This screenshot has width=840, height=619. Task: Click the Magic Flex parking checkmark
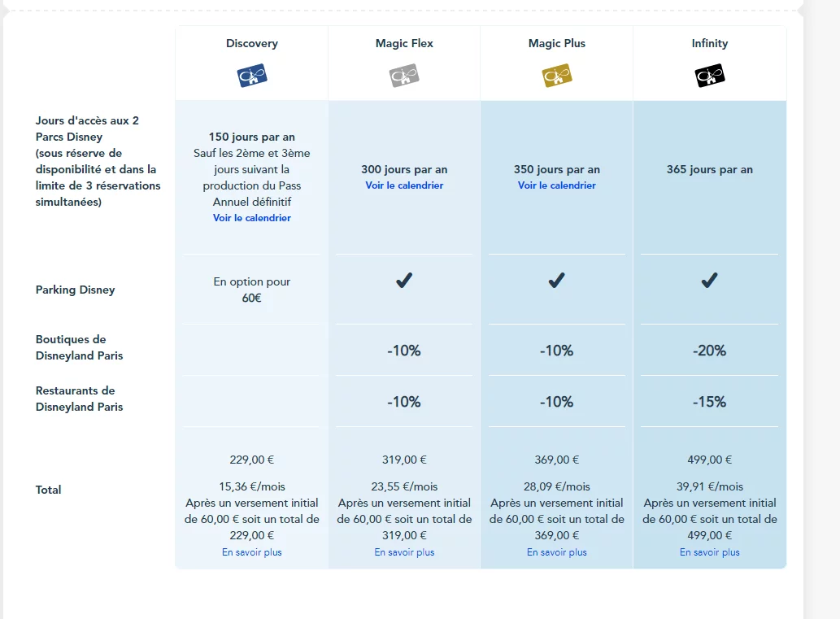tap(404, 281)
